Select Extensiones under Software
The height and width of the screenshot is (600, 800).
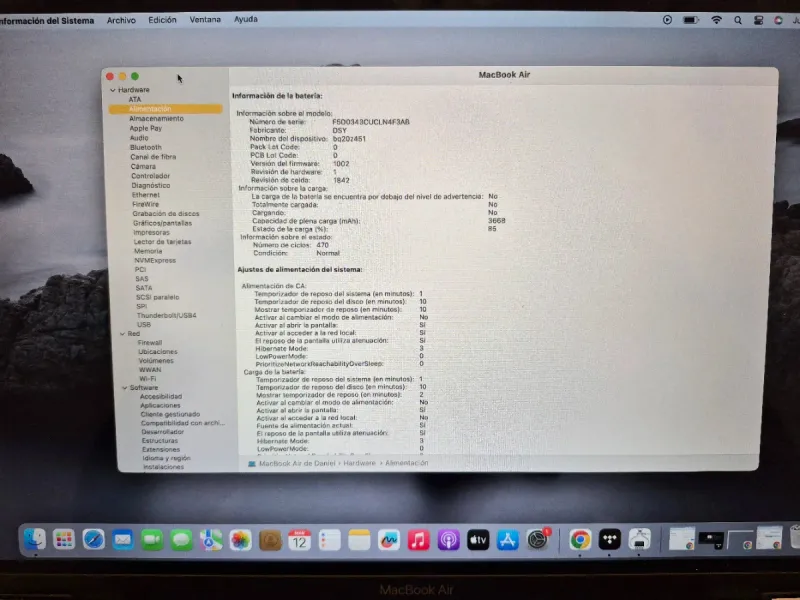pos(161,449)
